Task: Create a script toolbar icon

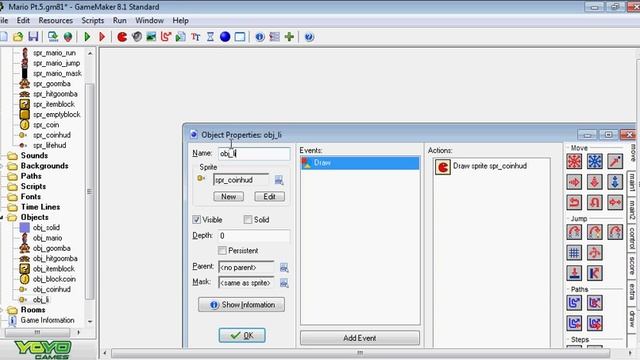Action: (181, 37)
